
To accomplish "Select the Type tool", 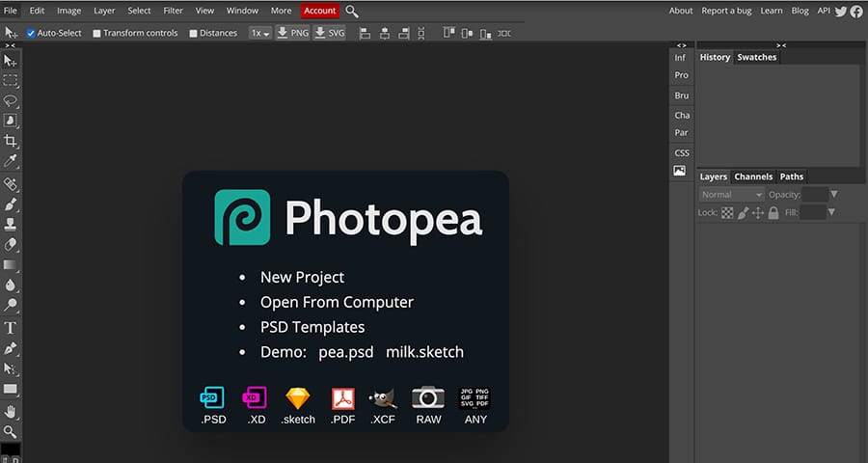I will pyautogui.click(x=10, y=328).
